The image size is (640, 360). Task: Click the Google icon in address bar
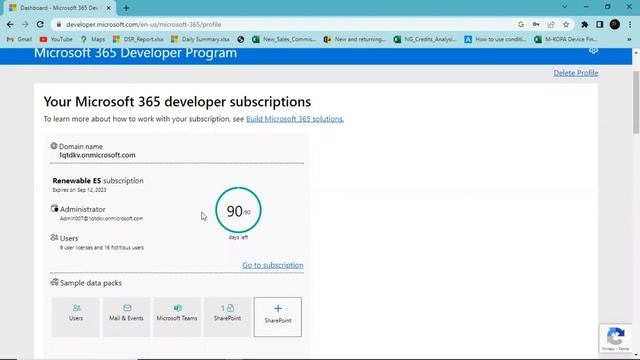[521, 24]
